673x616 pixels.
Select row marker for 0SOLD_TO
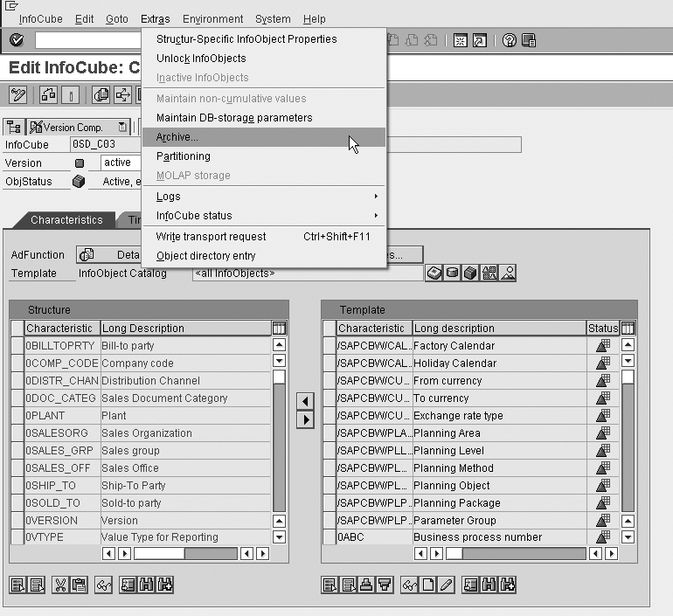17,502
